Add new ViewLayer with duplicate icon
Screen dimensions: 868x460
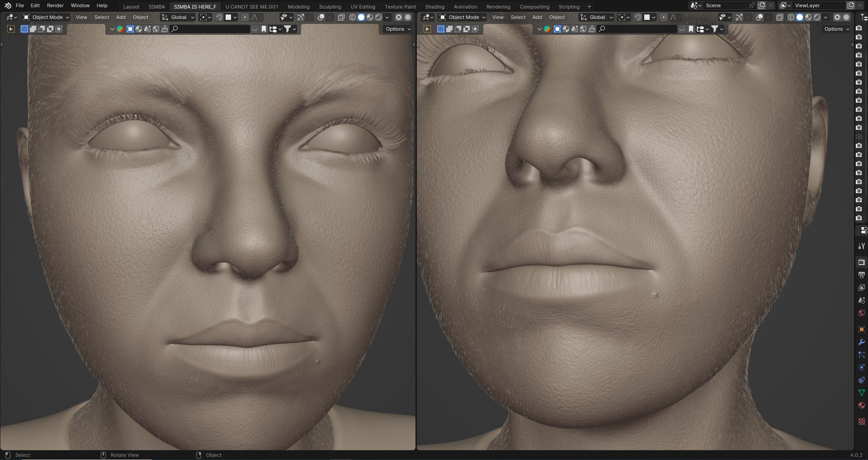(x=850, y=5)
